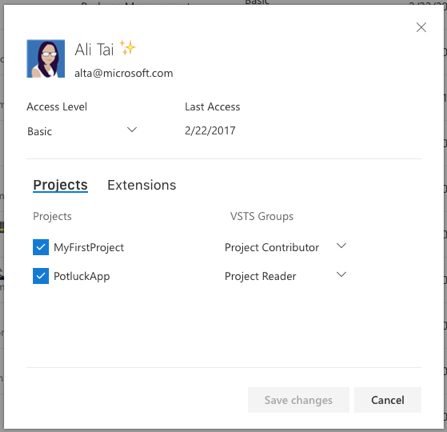Image resolution: width=447 pixels, height=432 pixels.
Task: Click the chevron next to Project Reader
Action: point(341,275)
